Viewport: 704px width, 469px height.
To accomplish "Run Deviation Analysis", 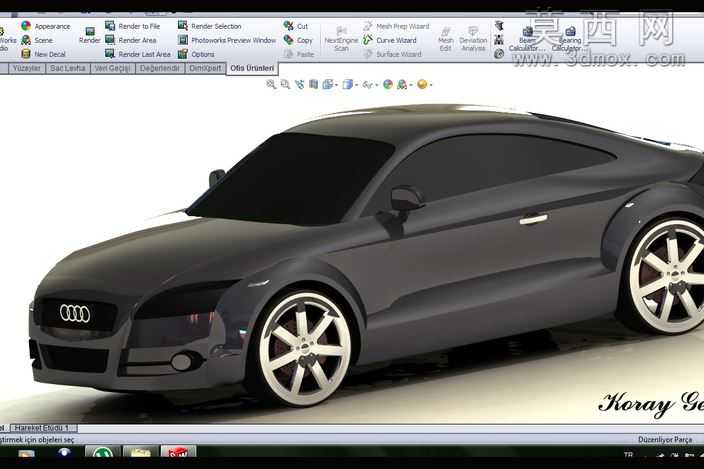I will (x=473, y=39).
